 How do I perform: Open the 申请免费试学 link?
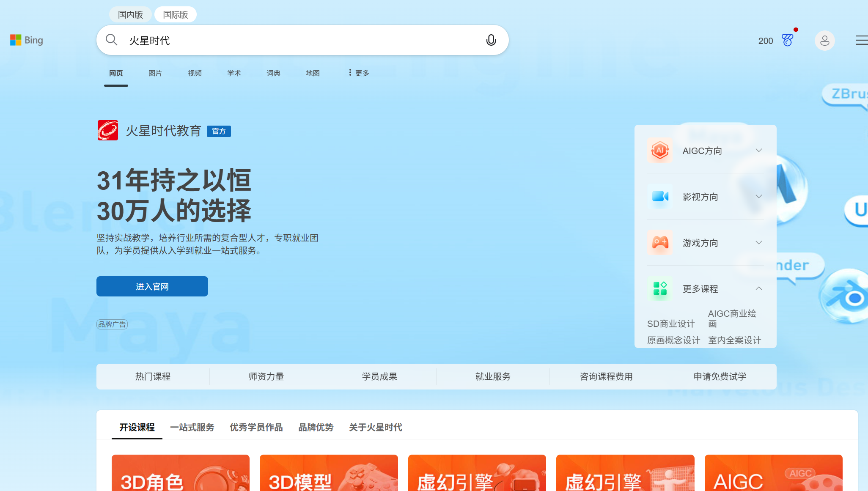click(720, 376)
